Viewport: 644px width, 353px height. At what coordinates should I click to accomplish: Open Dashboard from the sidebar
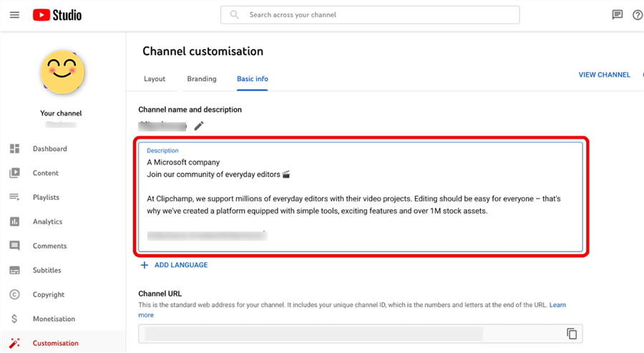point(49,149)
